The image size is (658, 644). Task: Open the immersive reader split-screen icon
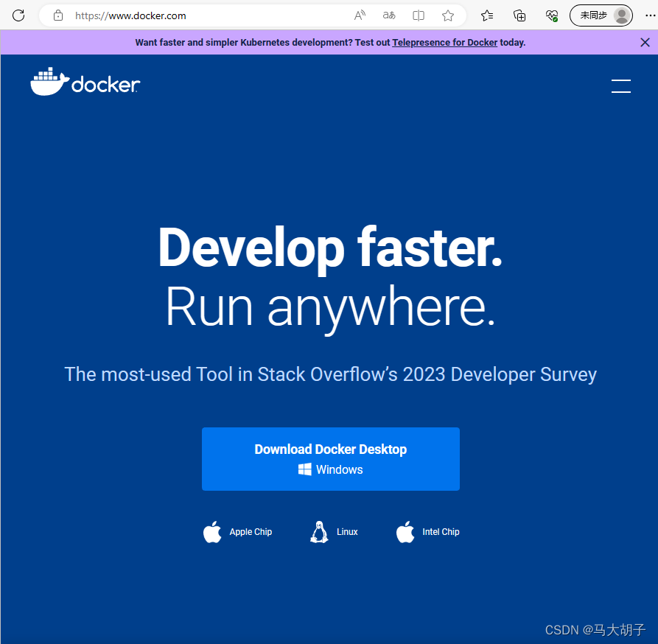click(x=419, y=15)
